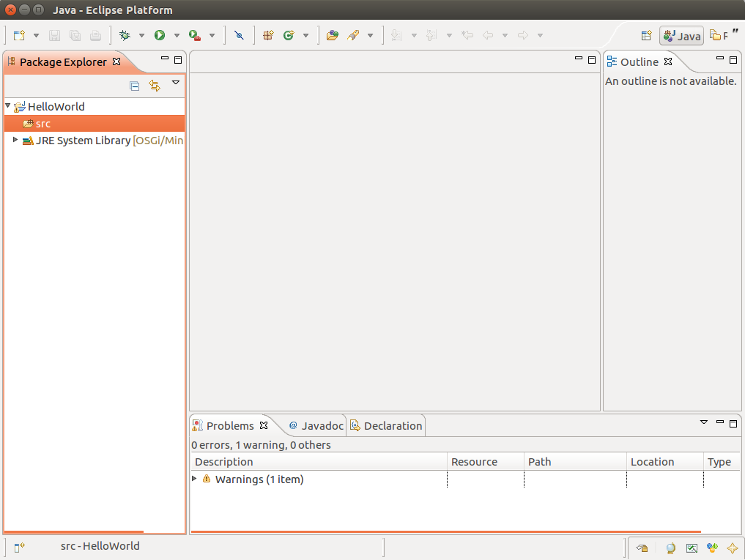Click the status bar fast view icon
Screen dimensions: 745x560
point(19,548)
